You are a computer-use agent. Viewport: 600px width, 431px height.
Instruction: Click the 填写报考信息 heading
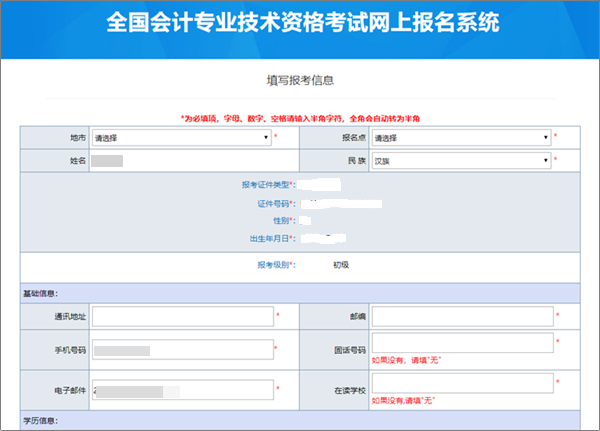pyautogui.click(x=300, y=80)
